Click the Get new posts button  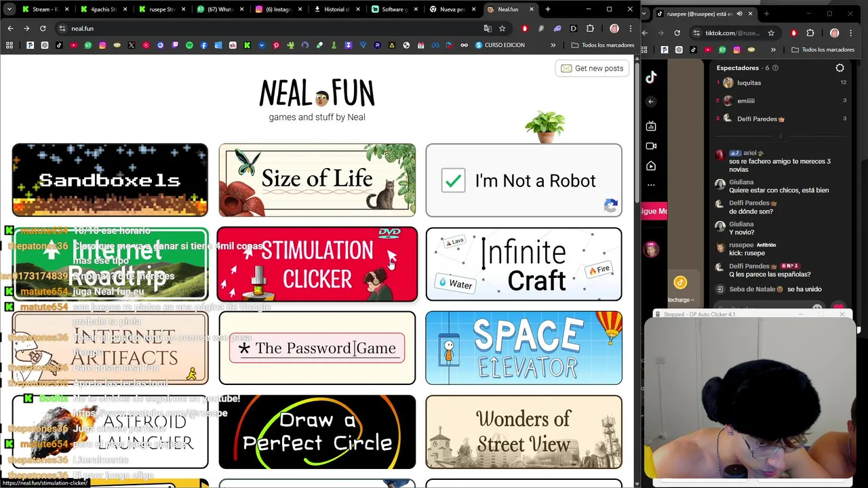[x=592, y=68]
